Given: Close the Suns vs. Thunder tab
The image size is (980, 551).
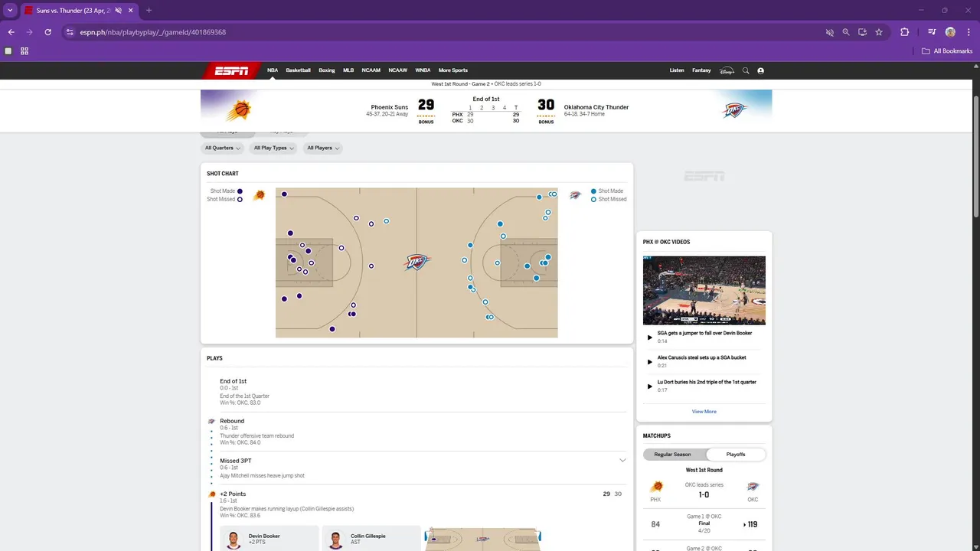Looking at the screenshot, I should tap(130, 10).
